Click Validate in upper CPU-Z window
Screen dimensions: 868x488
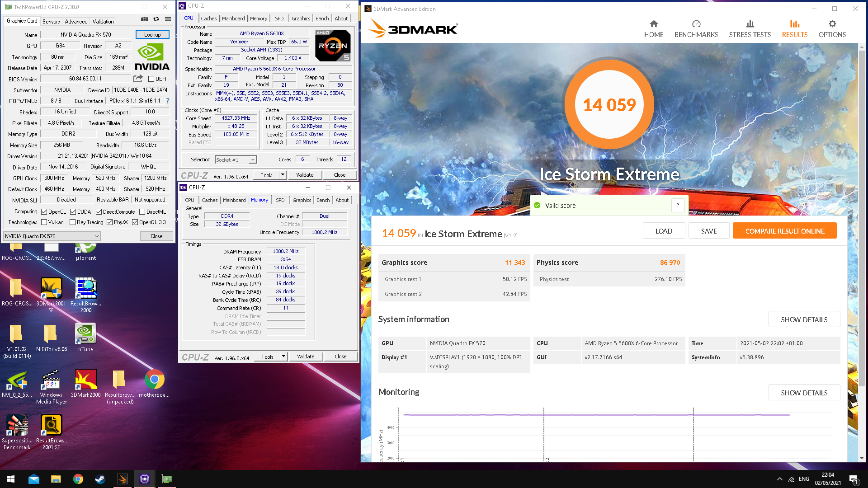click(x=305, y=175)
